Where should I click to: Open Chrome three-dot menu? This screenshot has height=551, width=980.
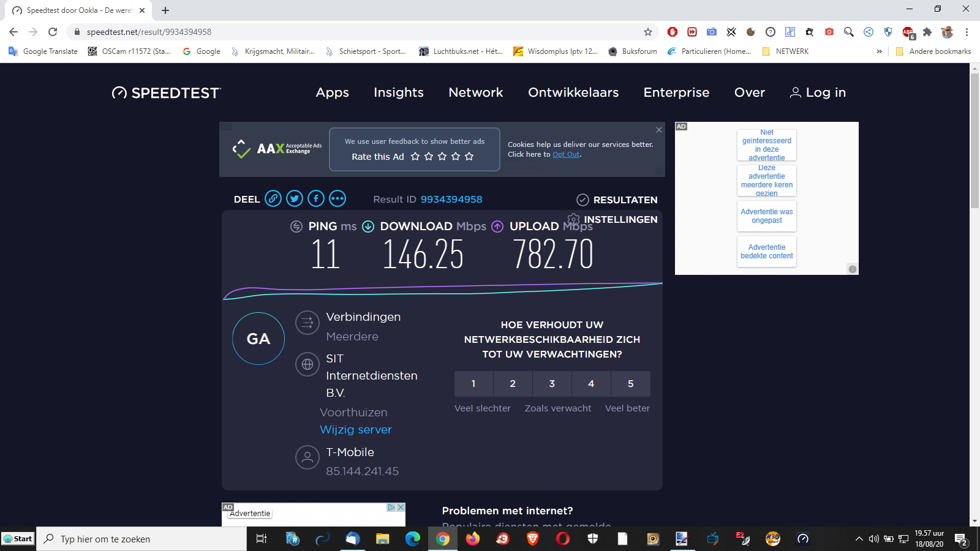coord(967,32)
